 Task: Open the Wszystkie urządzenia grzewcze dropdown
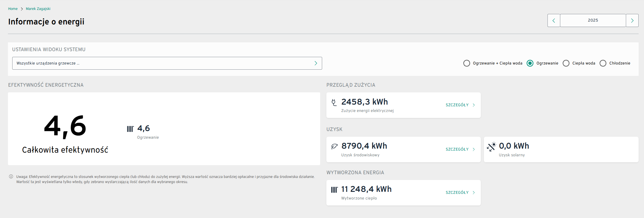[162, 63]
